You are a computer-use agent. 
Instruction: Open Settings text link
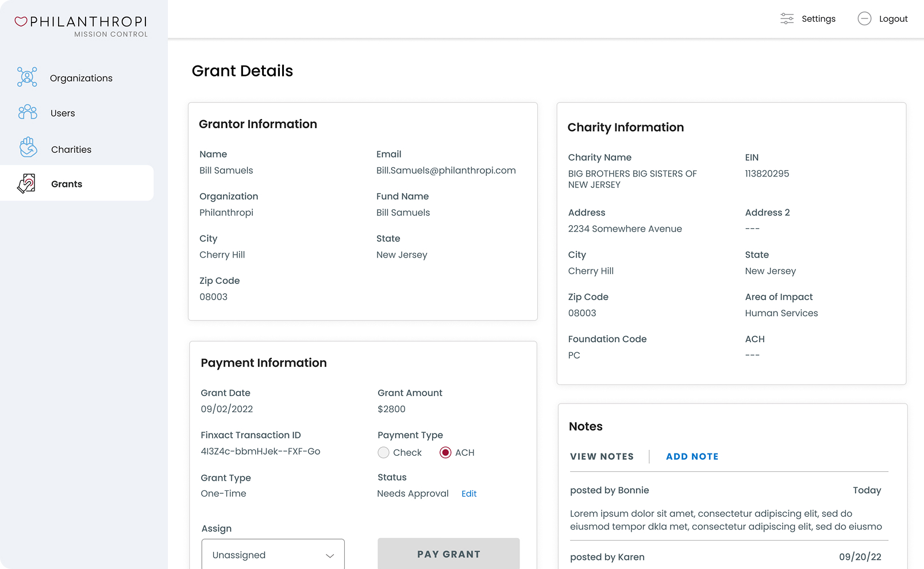(x=818, y=19)
